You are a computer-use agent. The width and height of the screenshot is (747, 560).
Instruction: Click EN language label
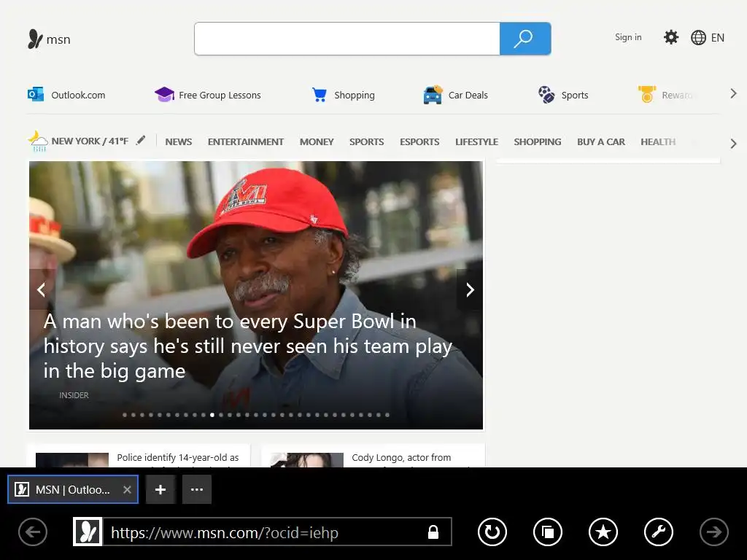(x=718, y=38)
